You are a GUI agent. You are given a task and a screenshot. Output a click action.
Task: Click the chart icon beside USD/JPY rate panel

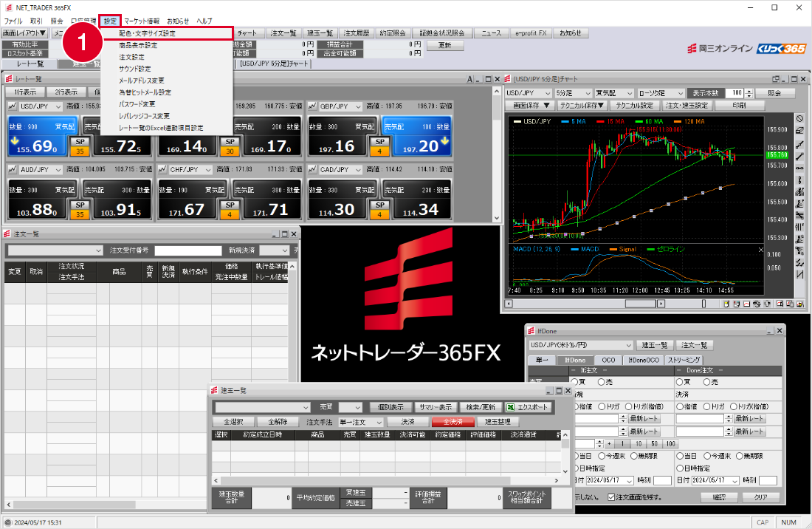[13, 106]
